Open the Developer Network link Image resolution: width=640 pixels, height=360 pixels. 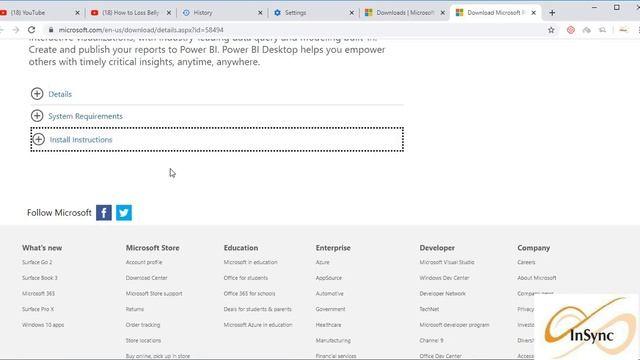pos(442,293)
